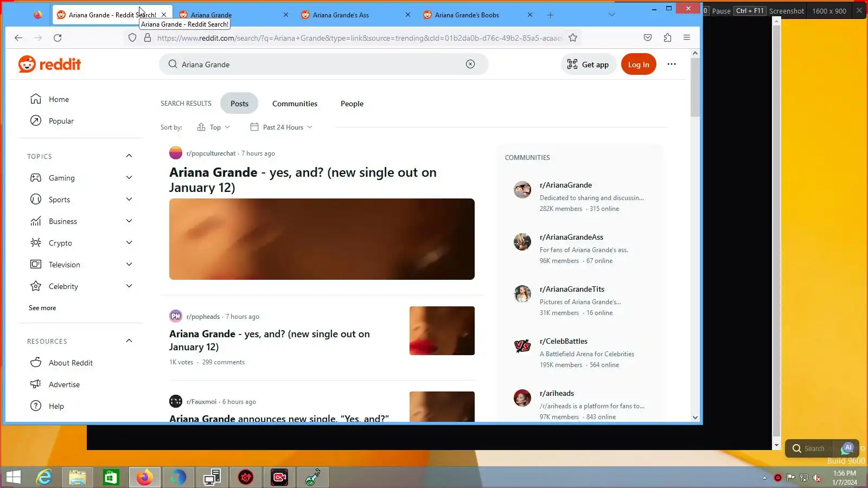Open Windows Store from taskbar
Screen dimensions: 868x488
point(111,477)
